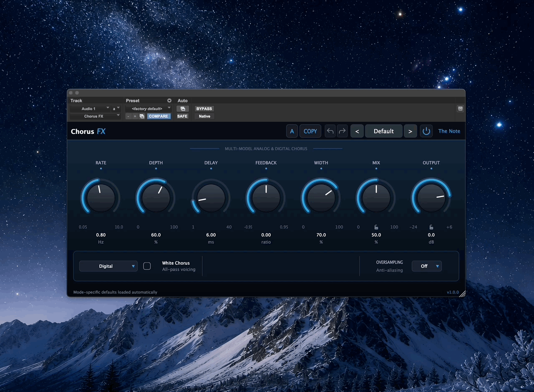Click the target window icon at header right
Viewport: 534px width, 392px height.
(x=460, y=108)
